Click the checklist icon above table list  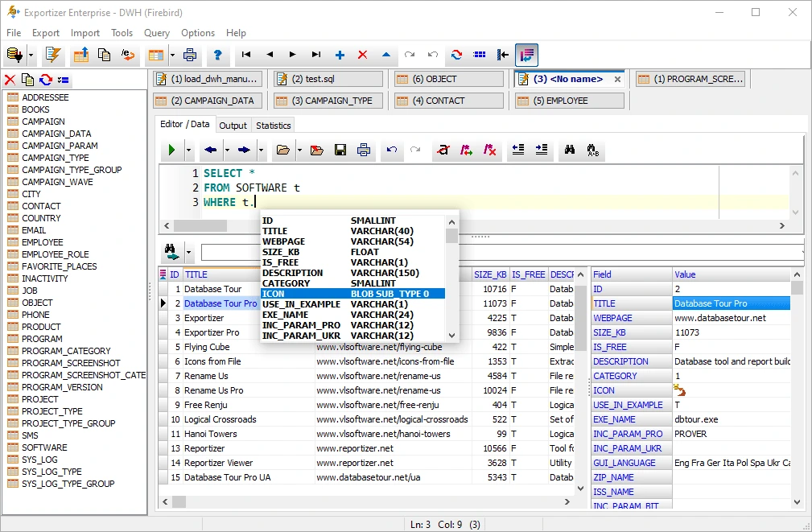tap(64, 80)
